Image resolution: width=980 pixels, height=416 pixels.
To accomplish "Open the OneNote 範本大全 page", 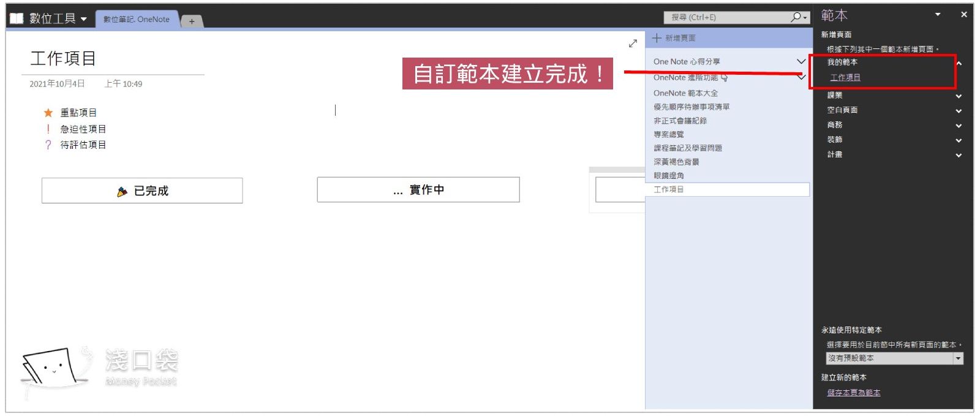I will click(685, 93).
